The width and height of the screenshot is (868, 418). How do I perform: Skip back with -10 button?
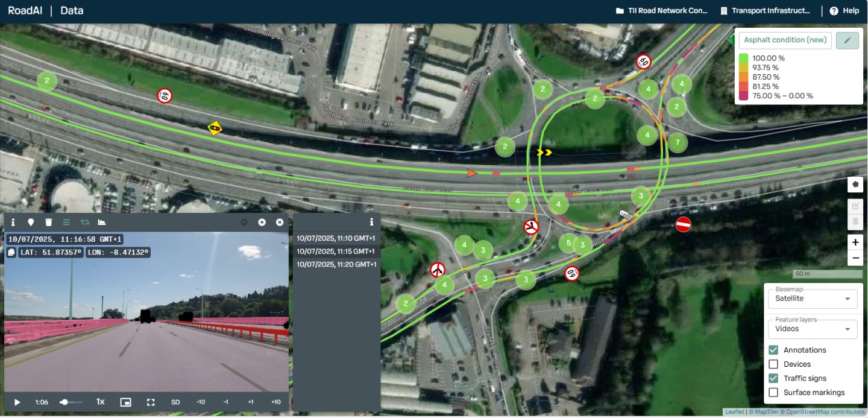tap(201, 402)
